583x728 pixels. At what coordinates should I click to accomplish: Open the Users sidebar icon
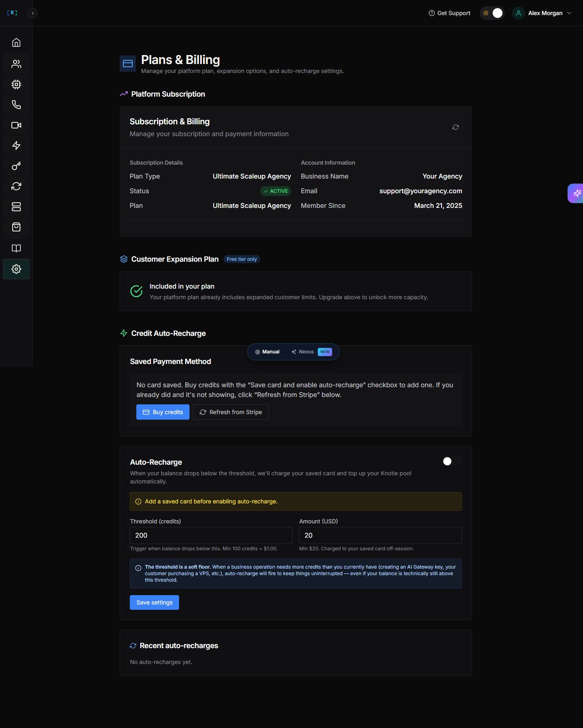[x=16, y=64]
